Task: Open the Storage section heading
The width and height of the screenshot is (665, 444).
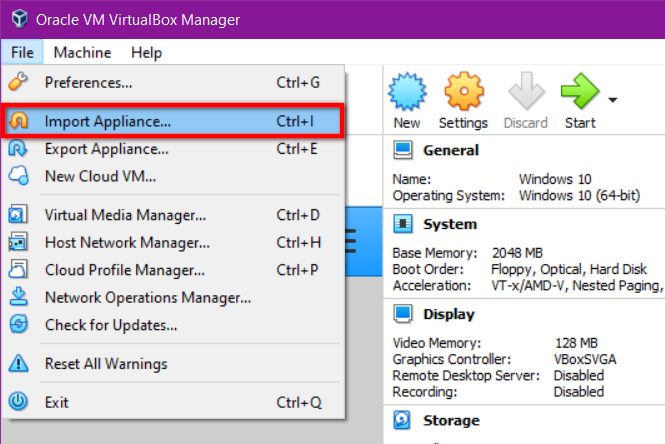Action: coord(451,420)
